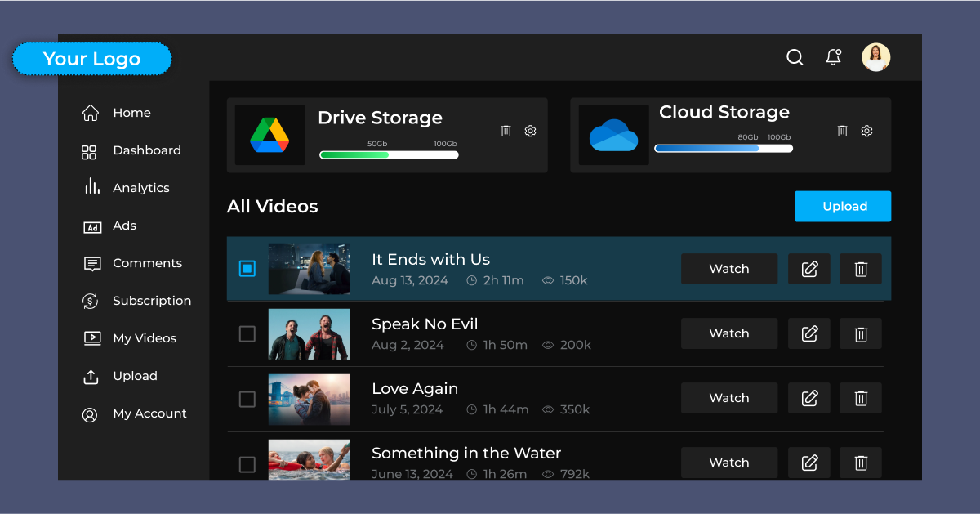Image resolution: width=980 pixels, height=514 pixels.
Task: Select the Analytics icon in the sidebar
Action: [x=91, y=187]
